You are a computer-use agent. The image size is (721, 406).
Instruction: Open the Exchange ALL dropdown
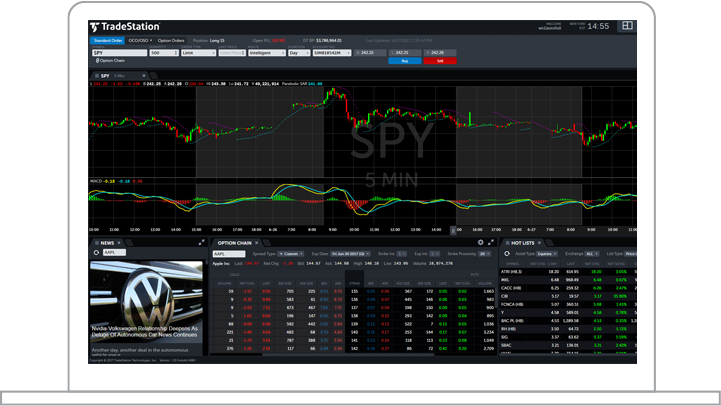592,254
